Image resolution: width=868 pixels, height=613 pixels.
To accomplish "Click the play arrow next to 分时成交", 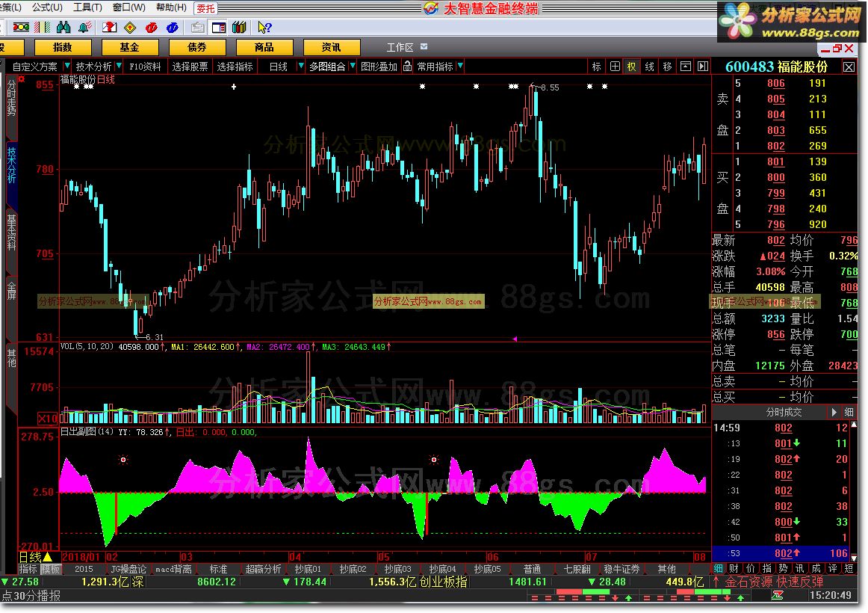I will 834,413.
